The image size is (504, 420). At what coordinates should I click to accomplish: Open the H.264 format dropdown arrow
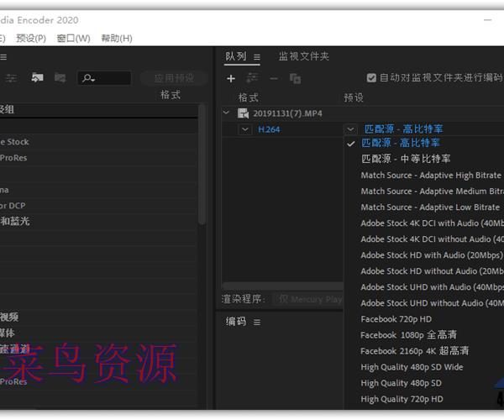[x=244, y=129]
